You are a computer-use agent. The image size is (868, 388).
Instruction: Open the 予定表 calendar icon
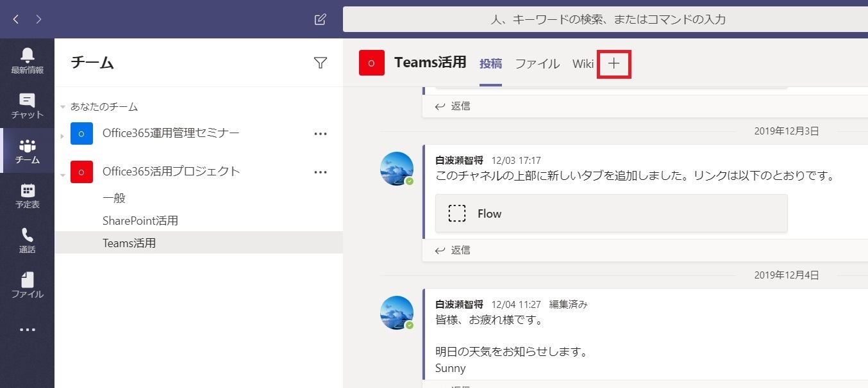pyautogui.click(x=27, y=196)
